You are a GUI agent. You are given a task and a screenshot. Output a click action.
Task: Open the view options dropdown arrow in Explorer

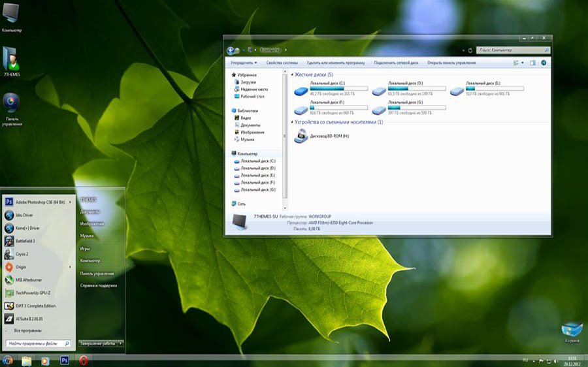pyautogui.click(x=523, y=63)
